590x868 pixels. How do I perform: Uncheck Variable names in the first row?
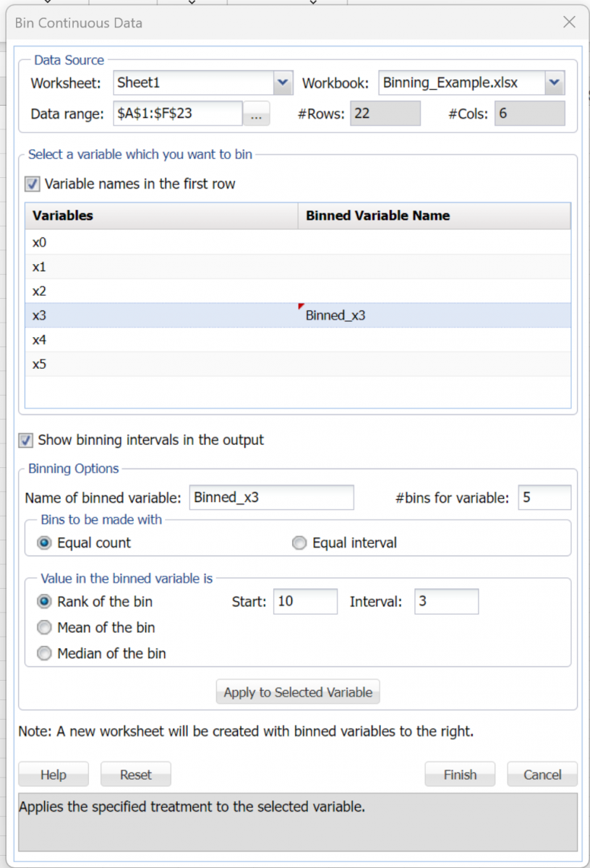[x=32, y=184]
